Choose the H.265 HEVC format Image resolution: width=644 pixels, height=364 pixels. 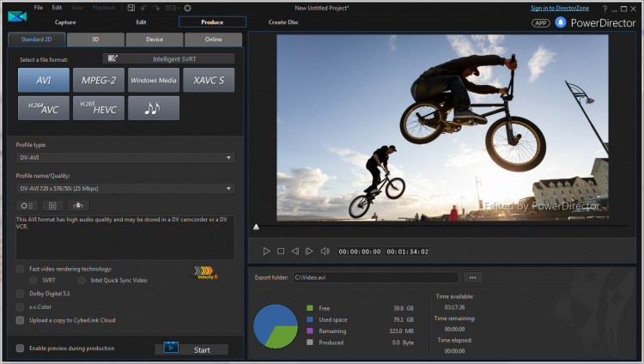[x=99, y=108]
